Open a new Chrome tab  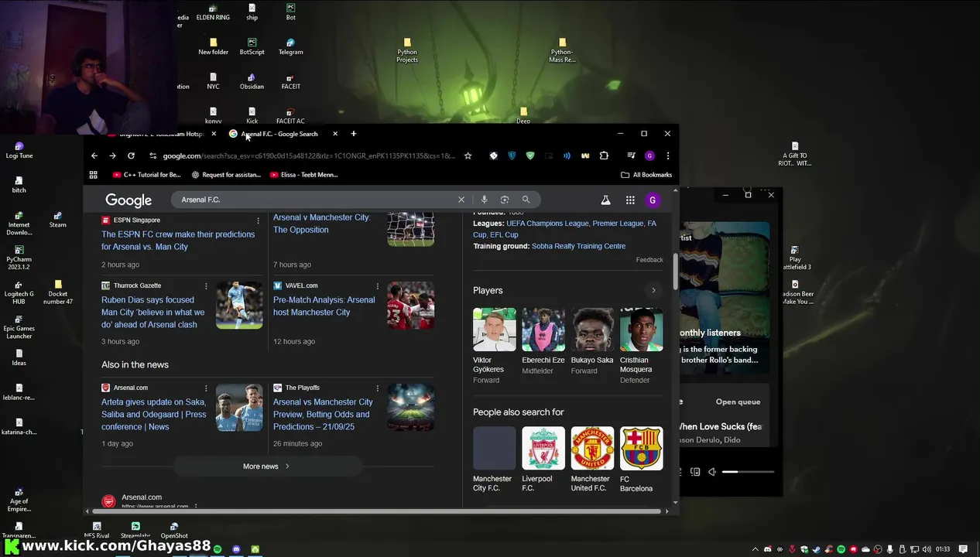point(354,134)
